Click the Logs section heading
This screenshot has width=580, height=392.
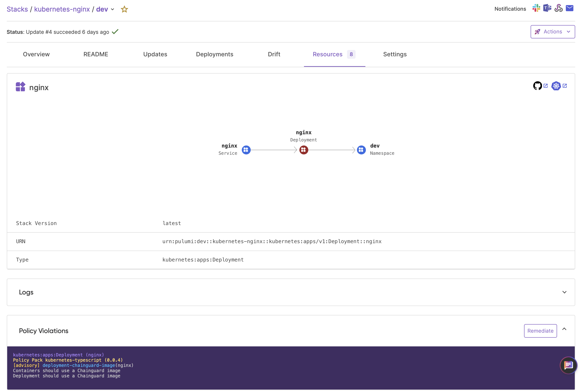(x=26, y=292)
